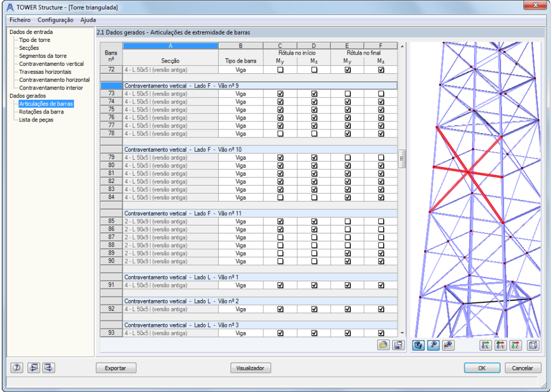Open Contraventamento interior tree item

click(51, 88)
